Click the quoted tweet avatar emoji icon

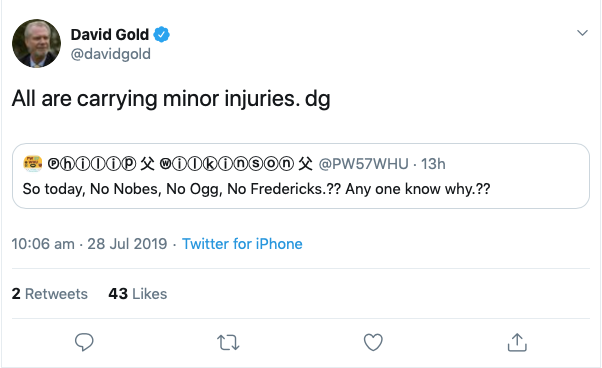point(33,163)
